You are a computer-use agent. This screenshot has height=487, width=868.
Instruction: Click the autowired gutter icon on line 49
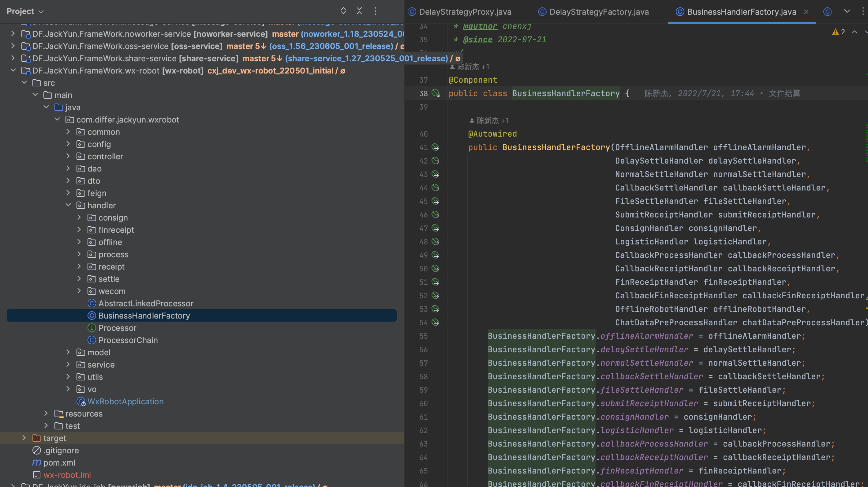point(435,255)
